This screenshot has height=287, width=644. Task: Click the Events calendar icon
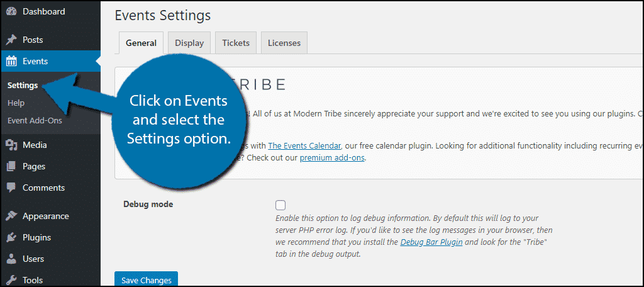11,61
